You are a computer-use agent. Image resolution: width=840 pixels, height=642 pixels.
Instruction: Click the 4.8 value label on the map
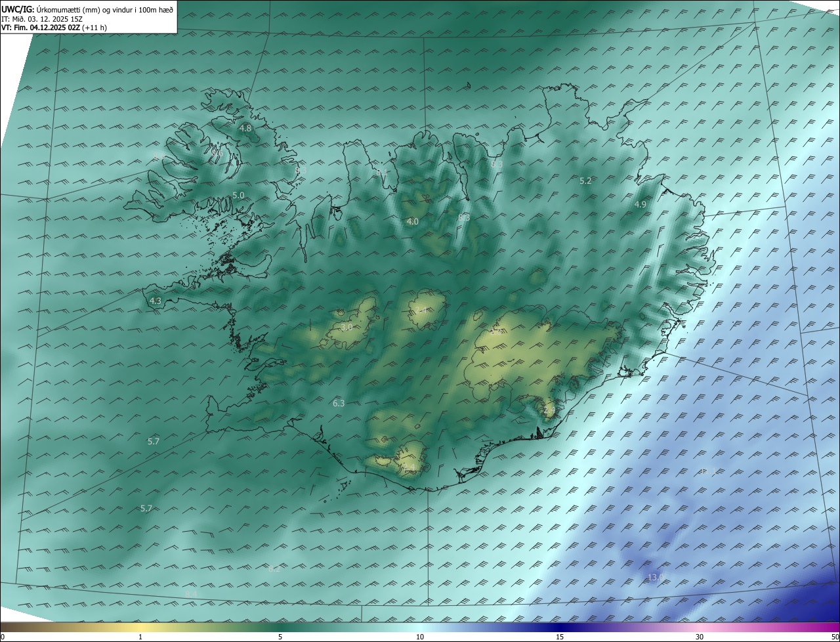click(245, 128)
